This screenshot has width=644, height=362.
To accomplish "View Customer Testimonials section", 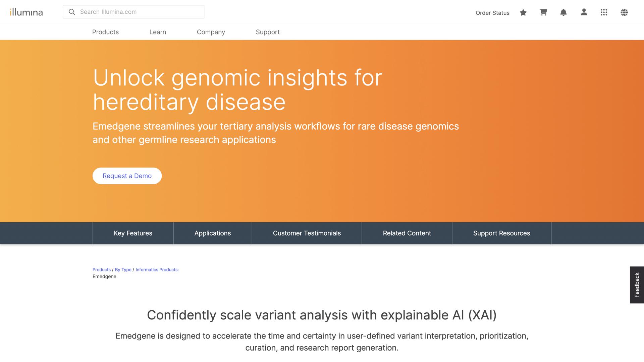I will click(x=307, y=233).
